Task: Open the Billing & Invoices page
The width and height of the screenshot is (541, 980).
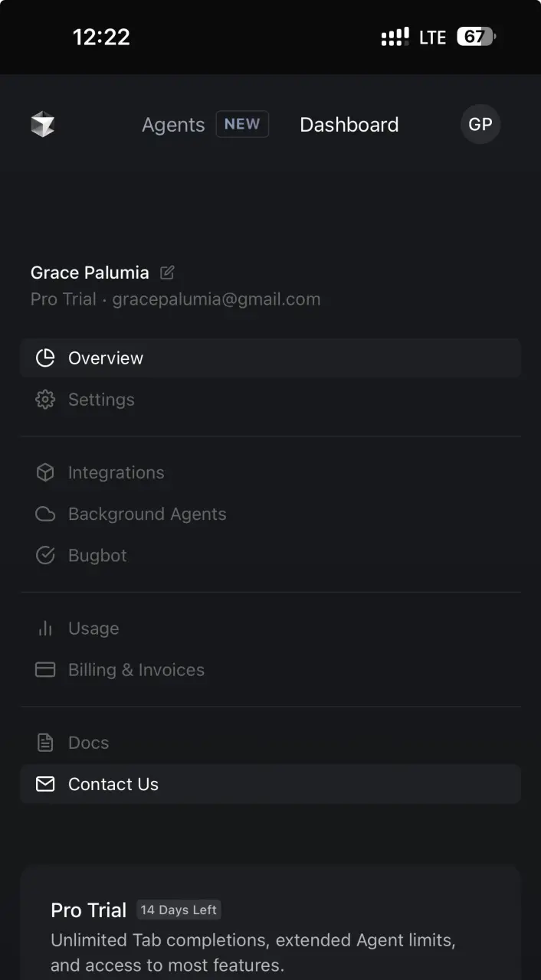Action: (x=270, y=670)
